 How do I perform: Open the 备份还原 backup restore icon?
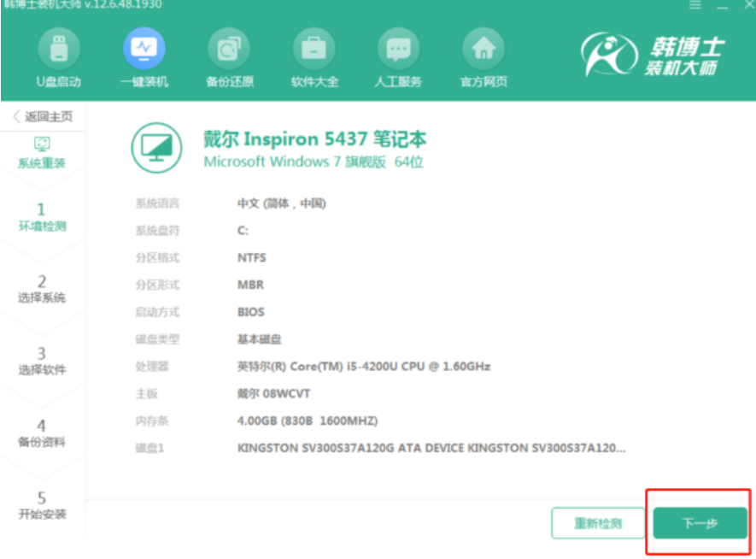229,49
